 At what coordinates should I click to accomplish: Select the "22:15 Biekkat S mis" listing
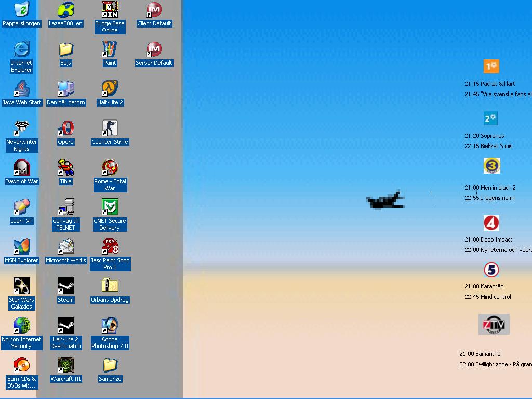click(x=488, y=146)
